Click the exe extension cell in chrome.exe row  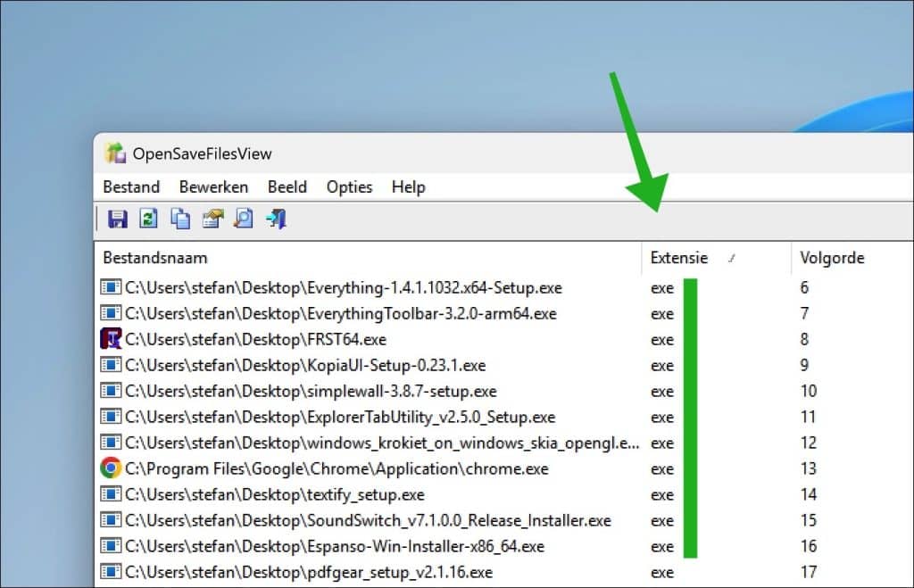(x=662, y=469)
